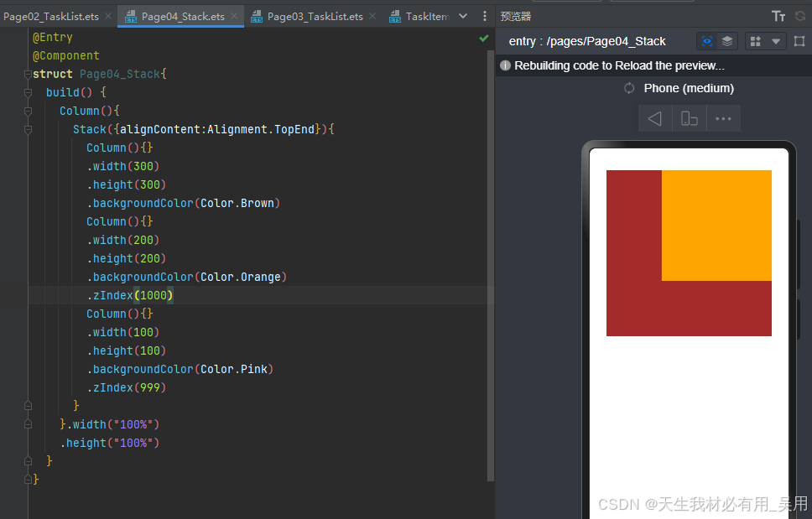Open the Previewer panel tab
The height and width of the screenshot is (519, 812).
pyautogui.click(x=516, y=16)
